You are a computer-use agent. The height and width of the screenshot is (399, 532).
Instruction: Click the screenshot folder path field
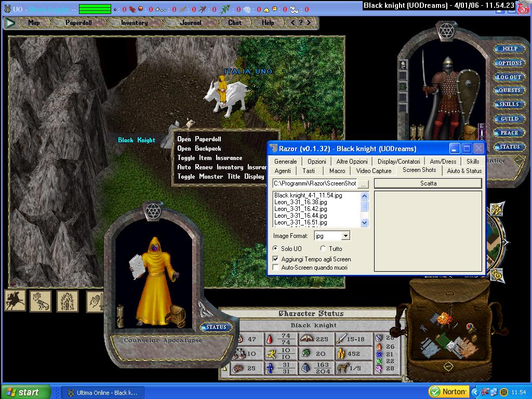314,183
